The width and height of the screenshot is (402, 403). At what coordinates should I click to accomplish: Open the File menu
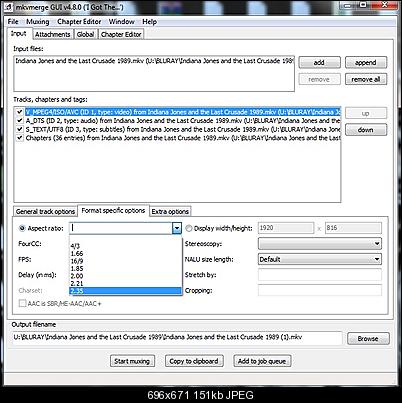[13, 22]
